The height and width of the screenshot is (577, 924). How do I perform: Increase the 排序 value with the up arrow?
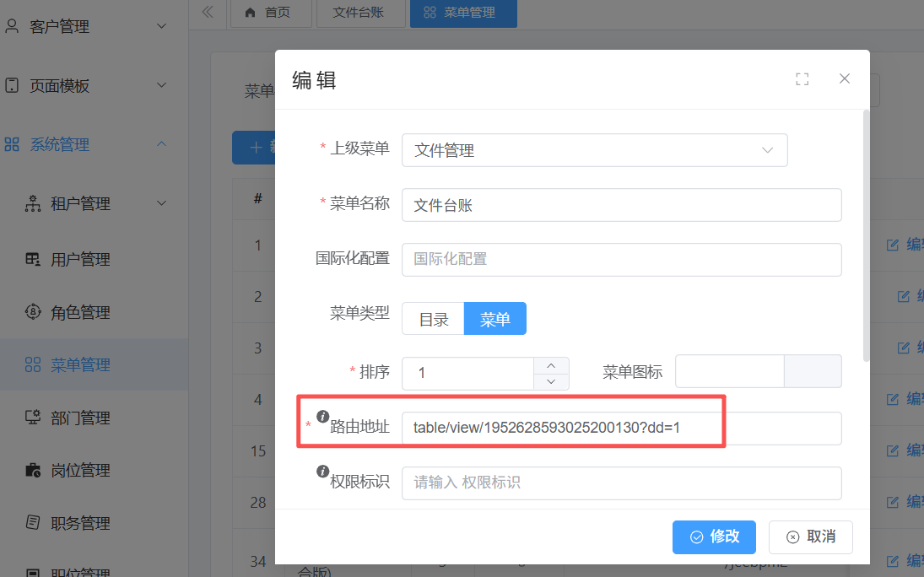click(x=551, y=365)
